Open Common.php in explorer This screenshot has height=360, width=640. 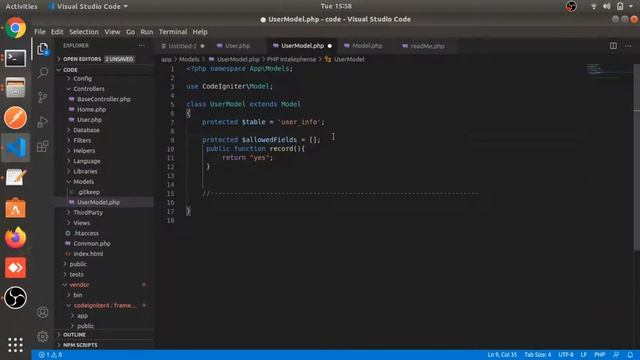tap(92, 244)
